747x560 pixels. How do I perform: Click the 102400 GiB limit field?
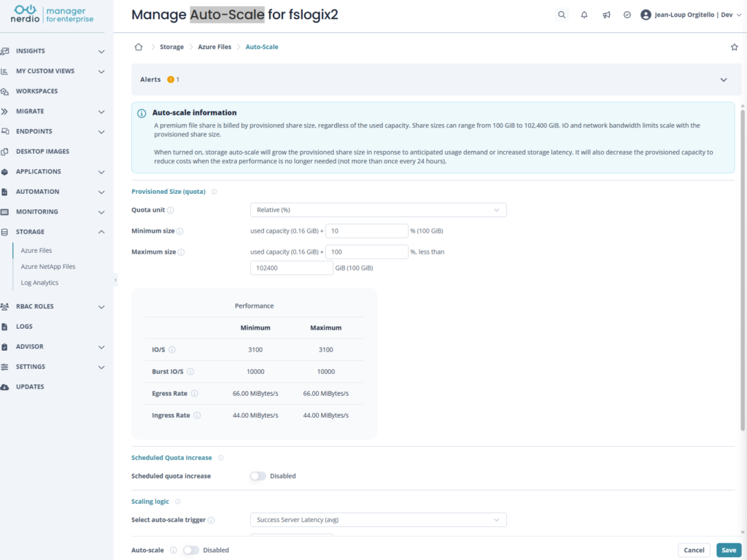click(291, 268)
